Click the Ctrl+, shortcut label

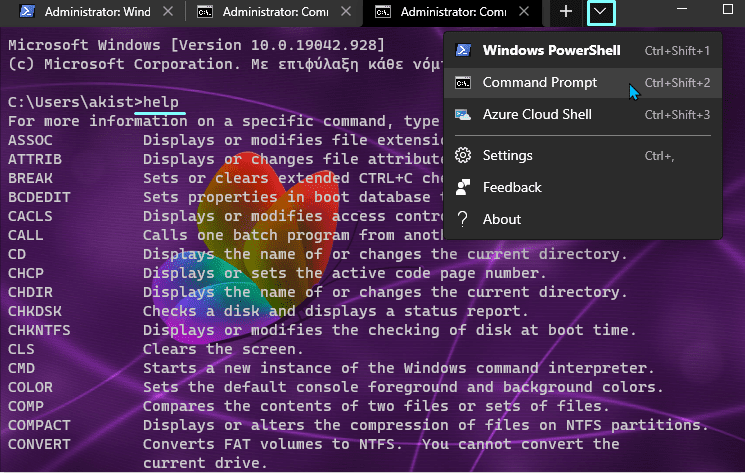coord(659,156)
